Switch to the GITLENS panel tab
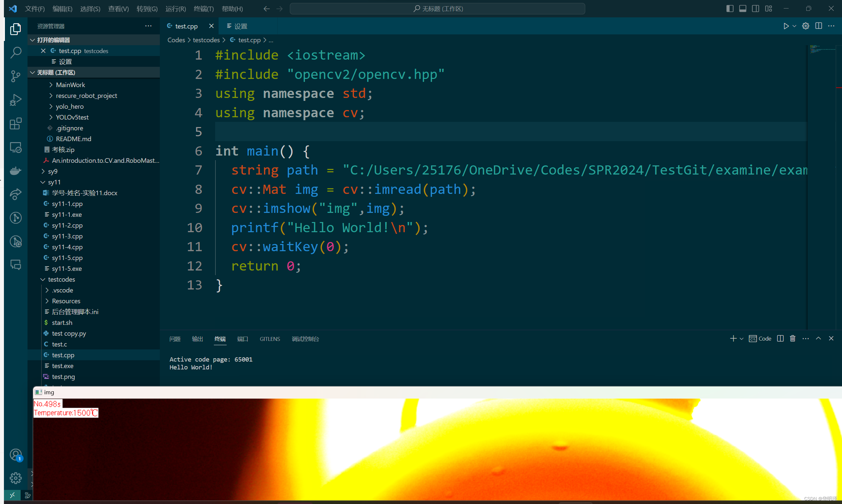842x504 pixels. click(x=270, y=339)
